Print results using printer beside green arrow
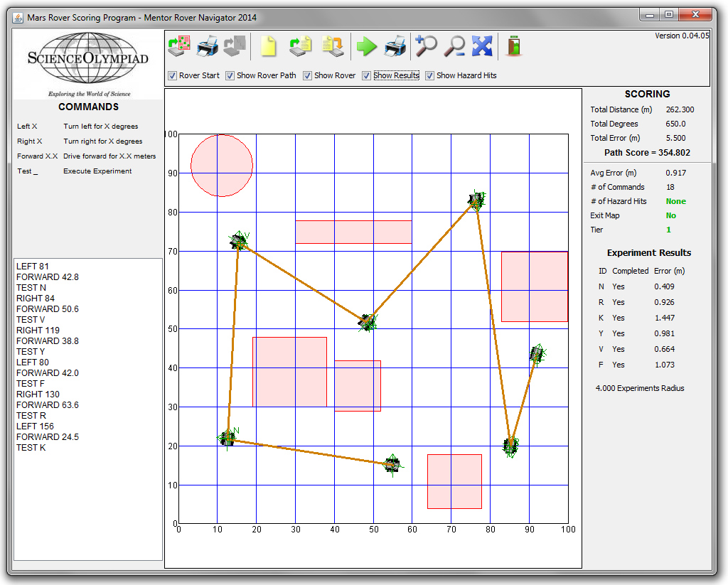 395,47
